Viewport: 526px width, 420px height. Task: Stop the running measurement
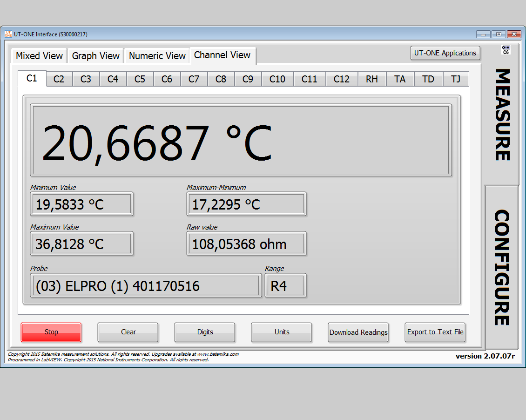(51, 332)
